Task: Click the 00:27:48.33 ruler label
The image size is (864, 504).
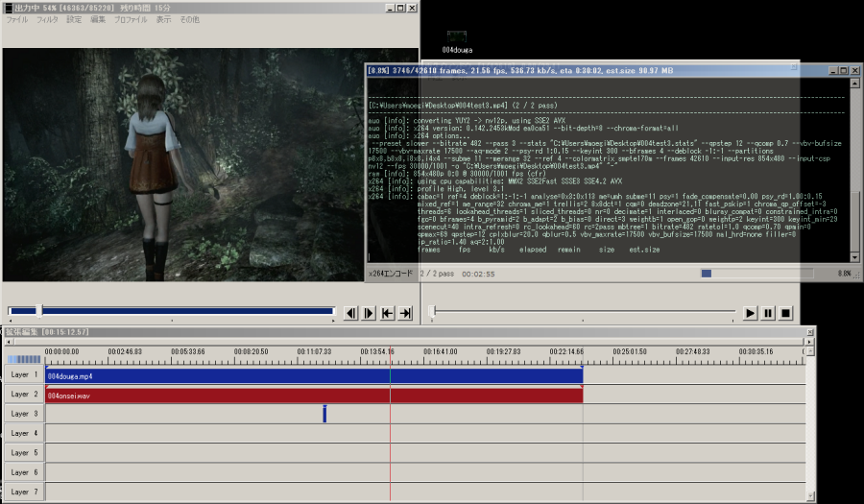Action: tap(693, 351)
